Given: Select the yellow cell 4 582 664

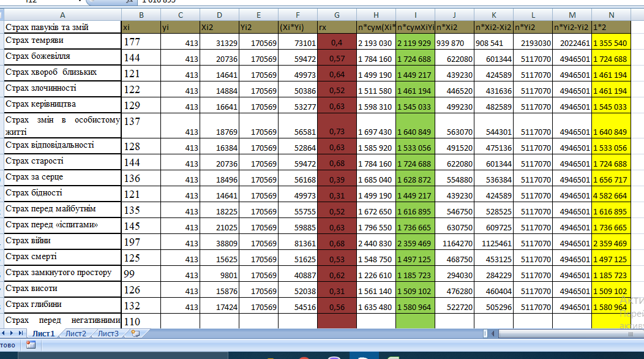Looking at the screenshot, I should [611, 194].
